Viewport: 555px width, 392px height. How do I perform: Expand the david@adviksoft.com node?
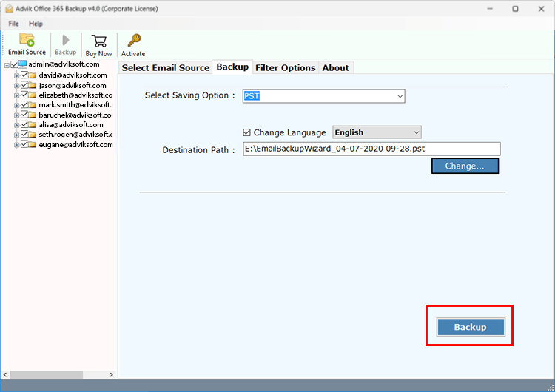click(16, 75)
